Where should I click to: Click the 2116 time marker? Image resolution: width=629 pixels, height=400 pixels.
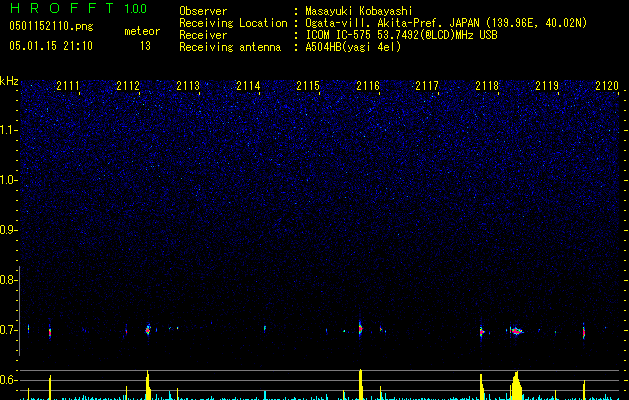368,85
